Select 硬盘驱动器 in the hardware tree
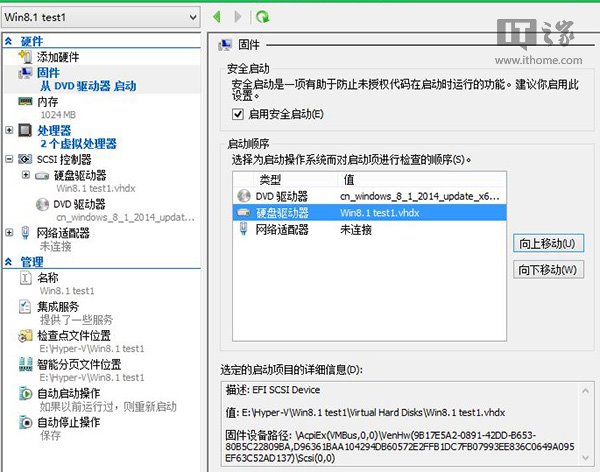 tap(80, 176)
